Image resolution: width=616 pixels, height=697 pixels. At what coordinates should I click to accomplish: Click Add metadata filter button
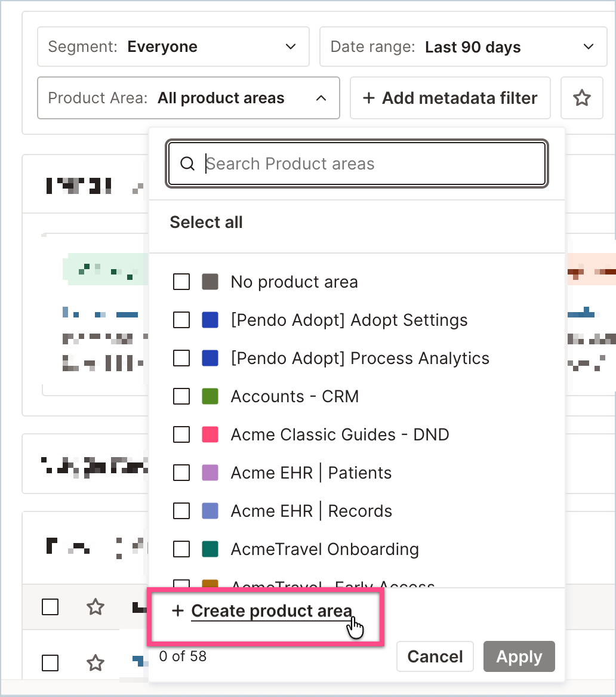[451, 98]
